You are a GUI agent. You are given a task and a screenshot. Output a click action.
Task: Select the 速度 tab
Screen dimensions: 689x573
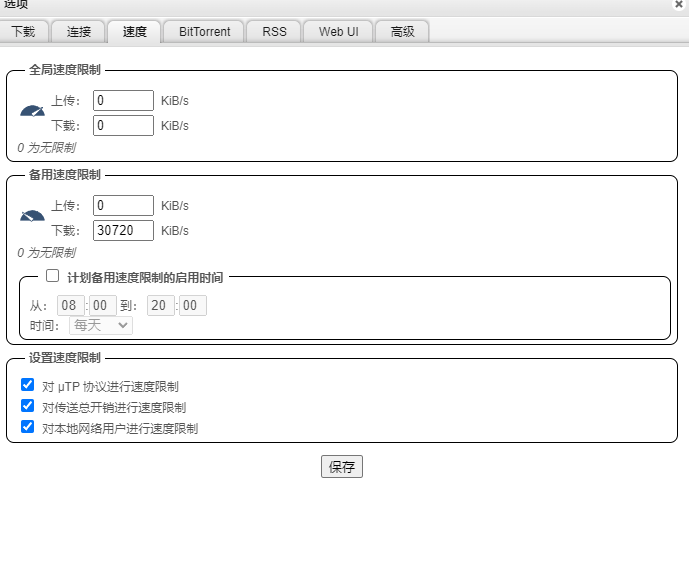134,32
